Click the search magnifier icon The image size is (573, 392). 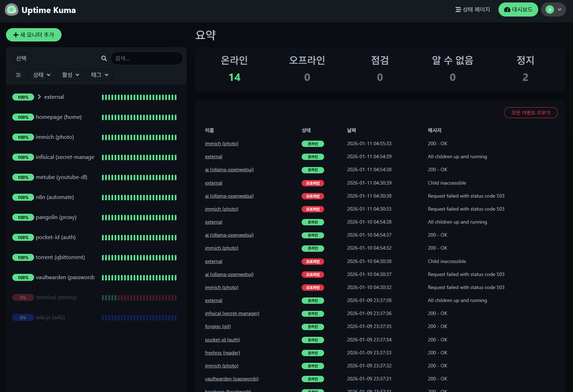pos(104,58)
